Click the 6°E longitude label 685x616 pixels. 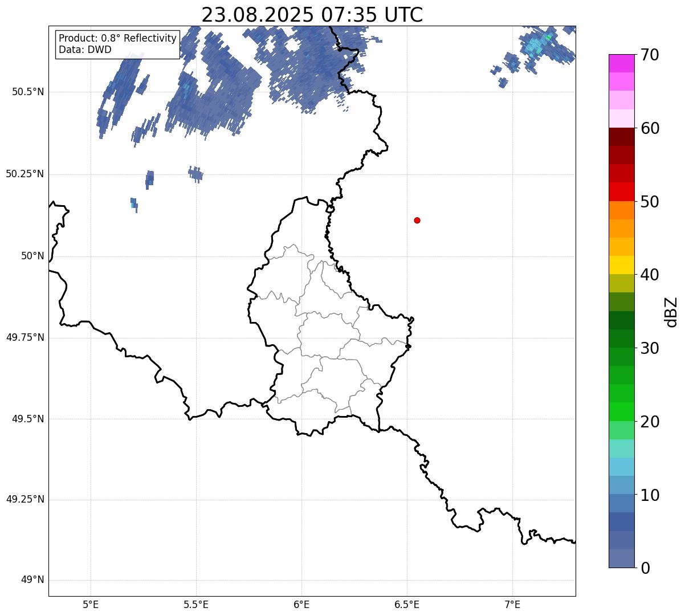tap(301, 604)
